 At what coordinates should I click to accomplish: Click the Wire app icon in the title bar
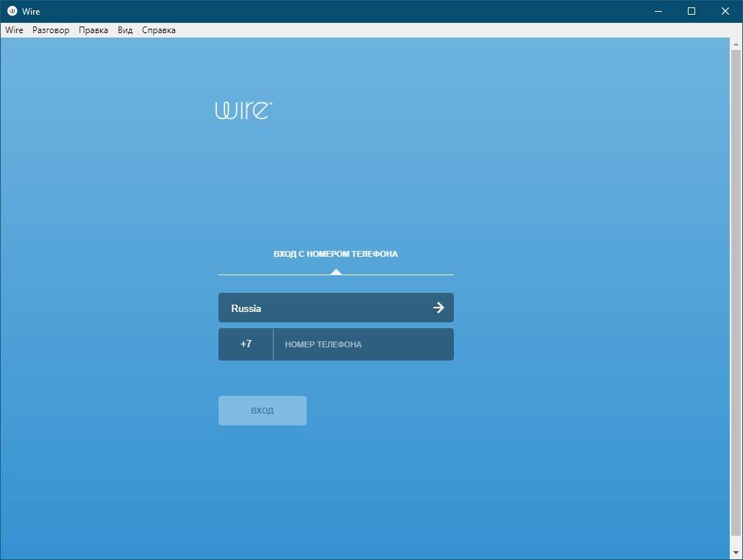click(13, 11)
